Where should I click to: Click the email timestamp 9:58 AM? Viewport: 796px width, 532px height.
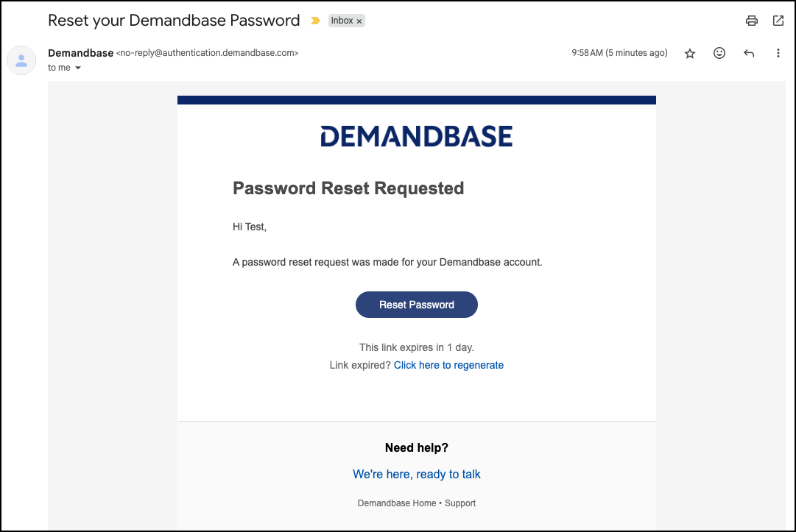(x=588, y=53)
